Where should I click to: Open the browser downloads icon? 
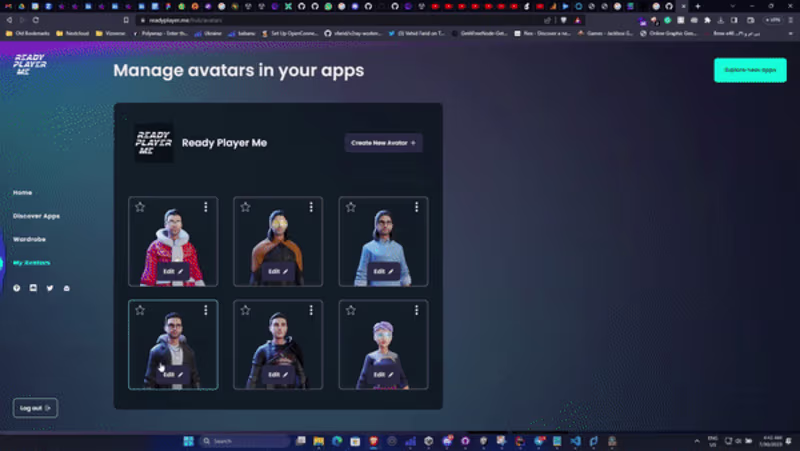click(720, 20)
